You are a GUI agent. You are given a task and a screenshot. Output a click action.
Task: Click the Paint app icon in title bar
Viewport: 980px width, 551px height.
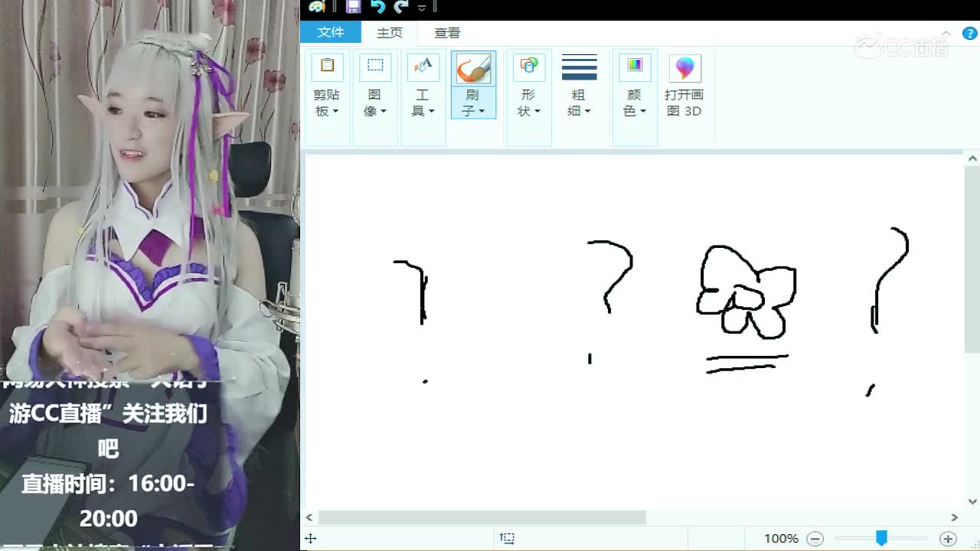317,7
